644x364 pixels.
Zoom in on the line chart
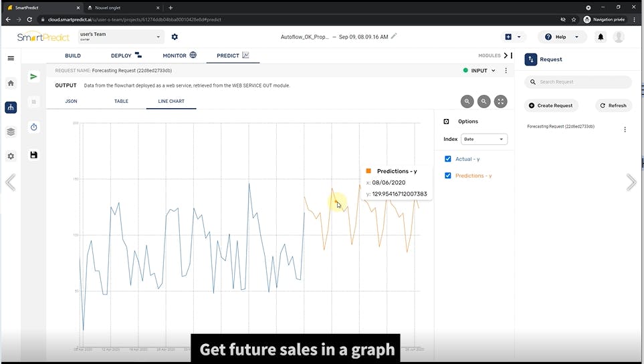[467, 102]
